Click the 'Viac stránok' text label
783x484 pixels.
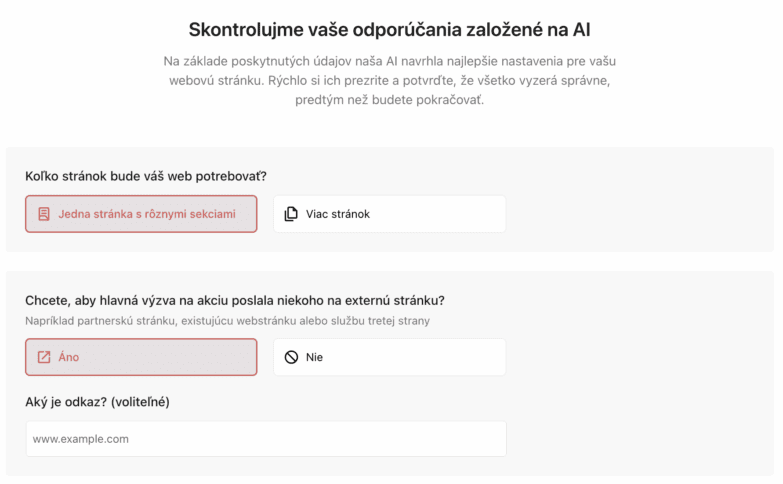point(338,214)
